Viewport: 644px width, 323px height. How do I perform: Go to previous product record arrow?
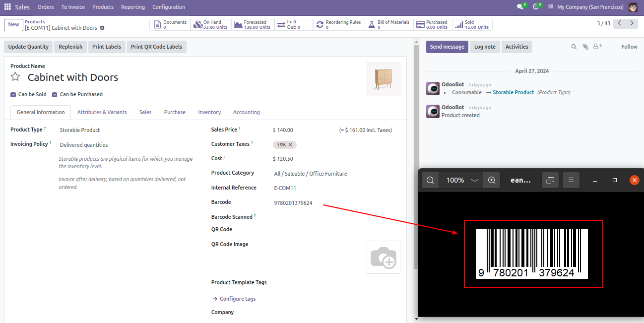[x=620, y=23]
